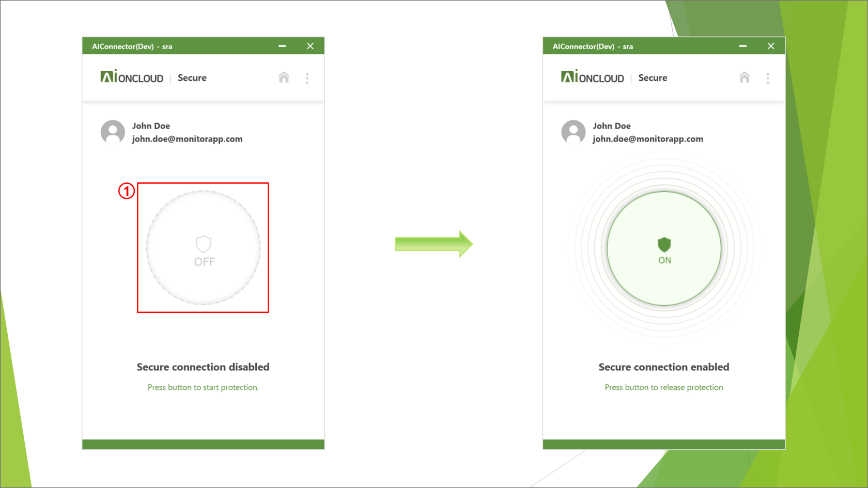This screenshot has width=868, height=488.
Task: Click John Doe's avatar above the OFF button
Action: pos(113,132)
